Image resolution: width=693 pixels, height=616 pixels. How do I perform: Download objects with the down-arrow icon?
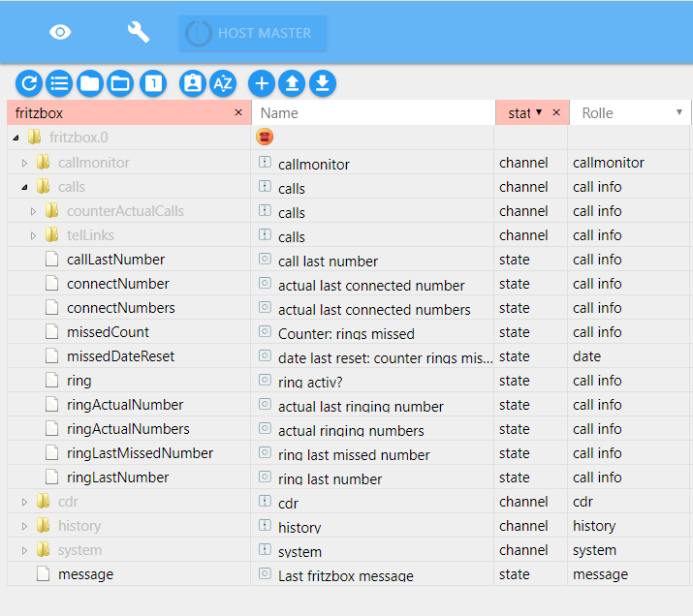[x=323, y=83]
